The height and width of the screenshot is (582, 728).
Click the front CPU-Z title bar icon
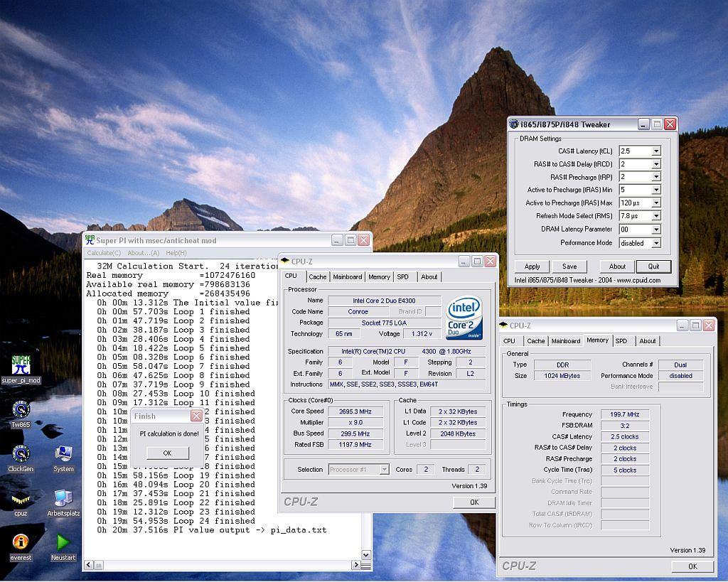tap(285, 261)
